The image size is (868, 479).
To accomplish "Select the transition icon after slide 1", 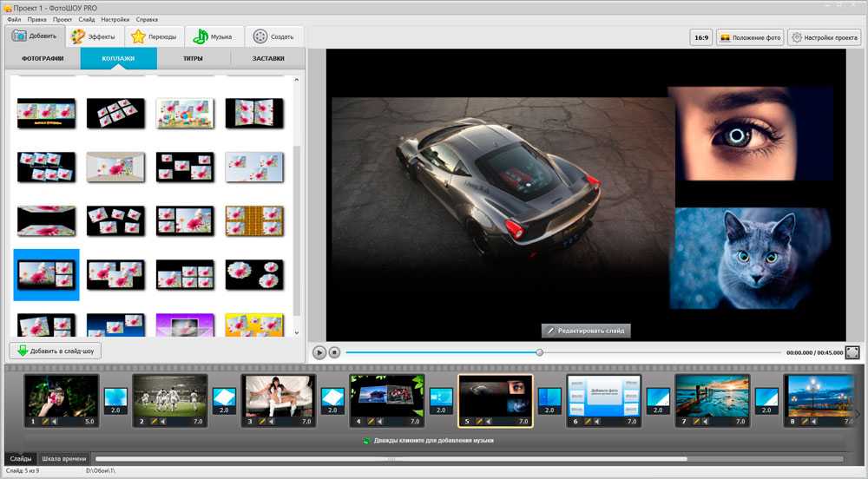I will click(x=116, y=400).
